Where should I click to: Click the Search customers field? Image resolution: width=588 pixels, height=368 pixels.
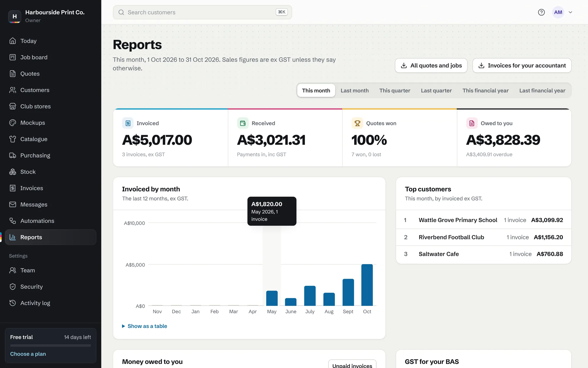coord(202,12)
